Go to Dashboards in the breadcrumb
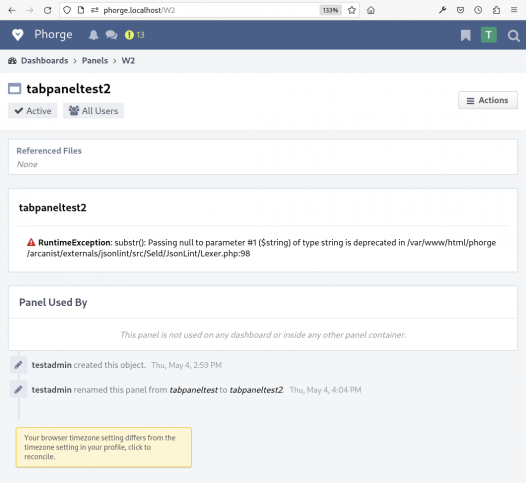Viewport: 526px width, 483px height. [x=44, y=61]
